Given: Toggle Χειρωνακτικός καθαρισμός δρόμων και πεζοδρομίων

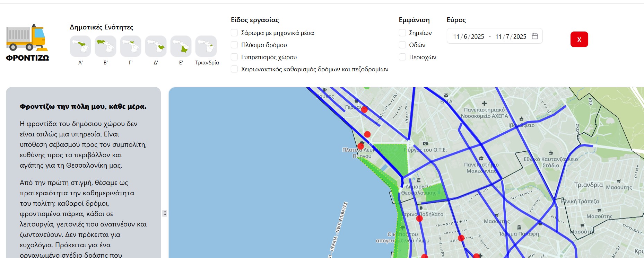Looking at the screenshot, I should [235, 69].
